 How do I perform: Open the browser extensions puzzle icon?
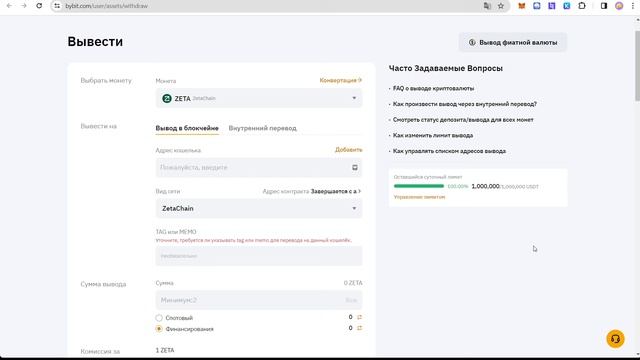582,6
